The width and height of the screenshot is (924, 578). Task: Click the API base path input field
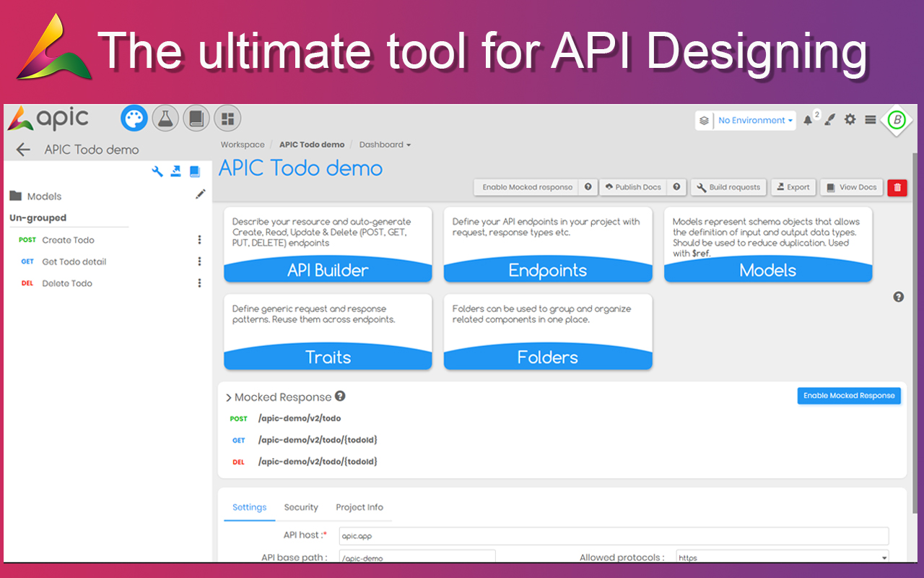point(417,557)
